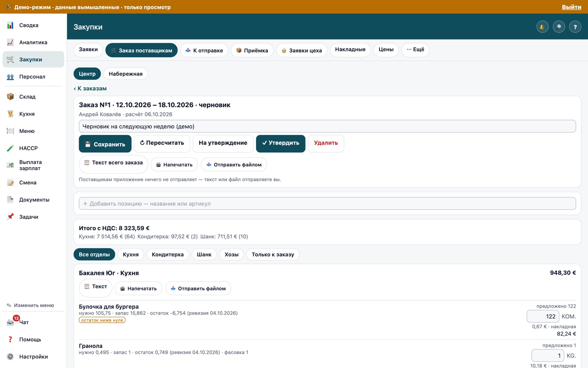The width and height of the screenshot is (588, 368).
Task: Open the Задачи pushpin icon
Action: click(10, 217)
